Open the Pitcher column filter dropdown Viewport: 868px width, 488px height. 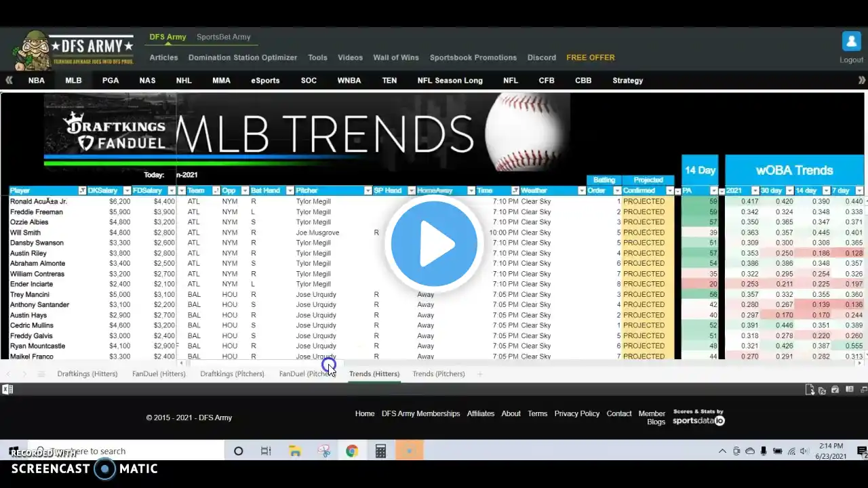point(368,191)
